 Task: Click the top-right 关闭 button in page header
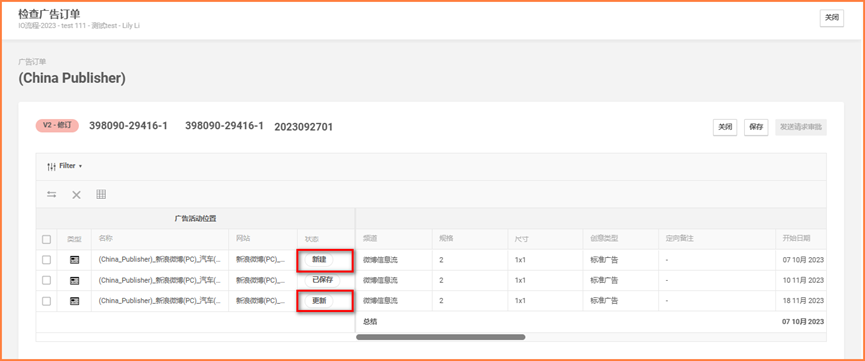(831, 18)
